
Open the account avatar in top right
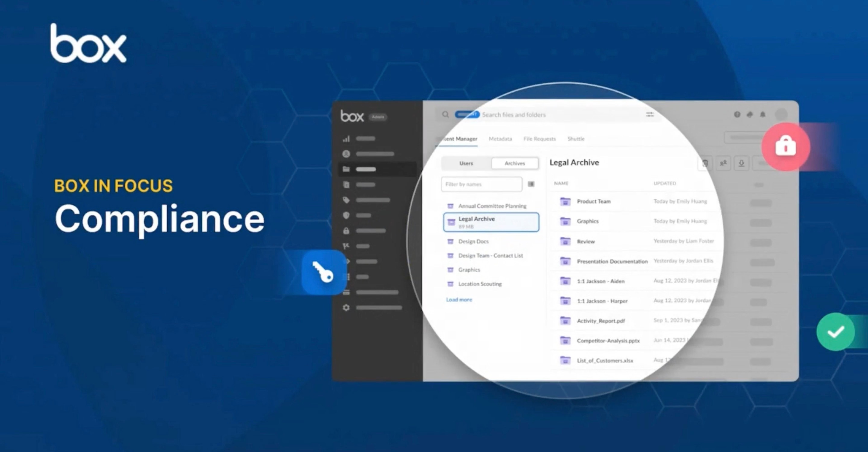pos(781,114)
